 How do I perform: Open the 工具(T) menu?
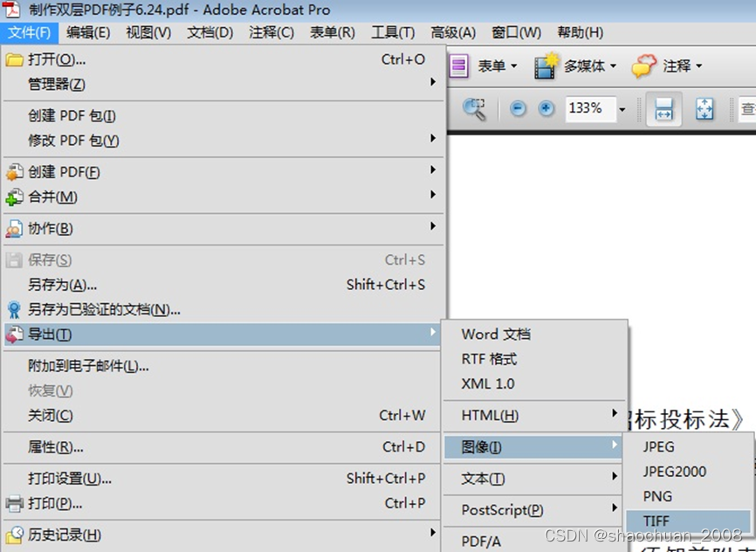pyautogui.click(x=393, y=33)
